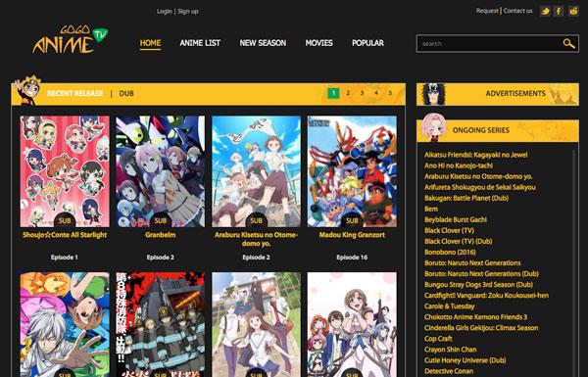Image resolution: width=588 pixels, height=377 pixels.
Task: Open the NEW SEASON menu
Action: 263,43
